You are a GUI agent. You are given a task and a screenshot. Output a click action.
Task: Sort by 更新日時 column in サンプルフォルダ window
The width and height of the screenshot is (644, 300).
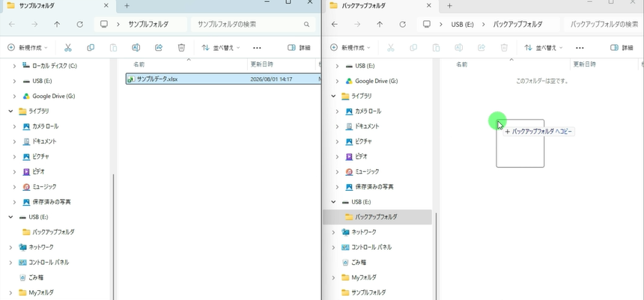(x=262, y=64)
